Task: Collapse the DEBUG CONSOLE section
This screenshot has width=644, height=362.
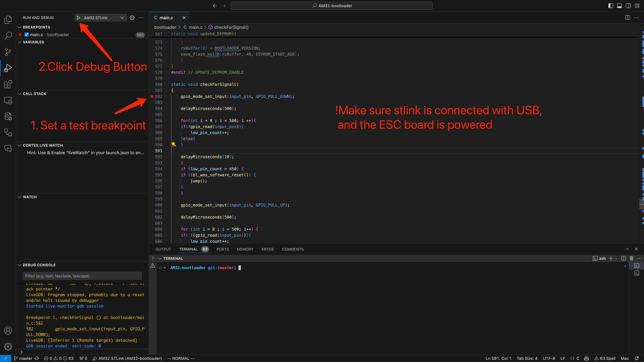Action: tap(19, 265)
